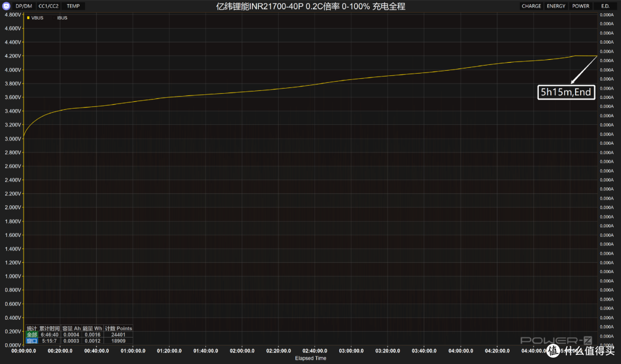Click the 0.0012 Wh energy cell

click(x=92, y=340)
